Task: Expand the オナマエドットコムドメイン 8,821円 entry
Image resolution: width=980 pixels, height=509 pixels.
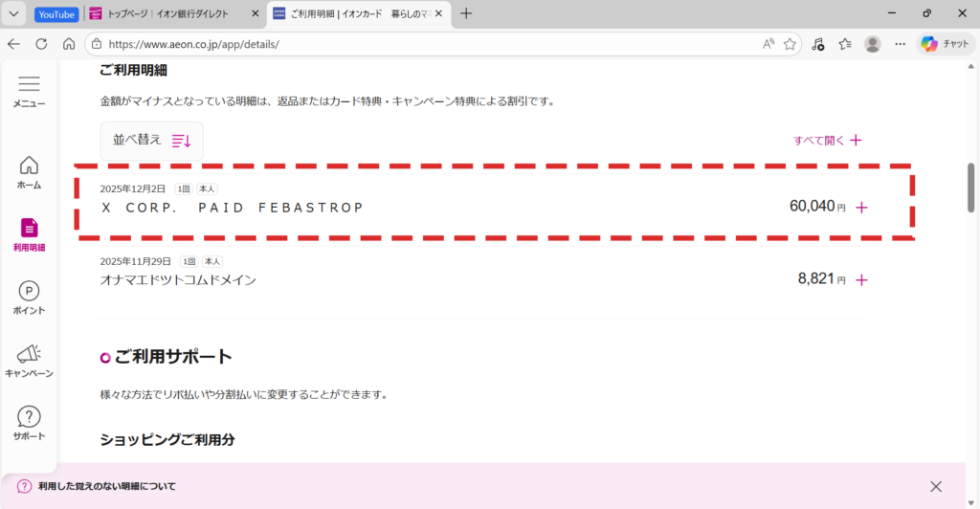Action: pyautogui.click(x=861, y=280)
